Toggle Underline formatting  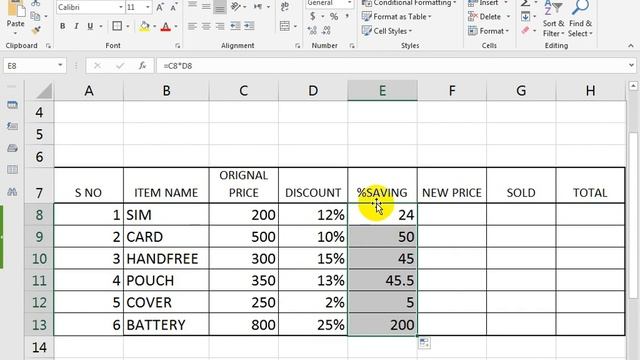(x=90, y=26)
